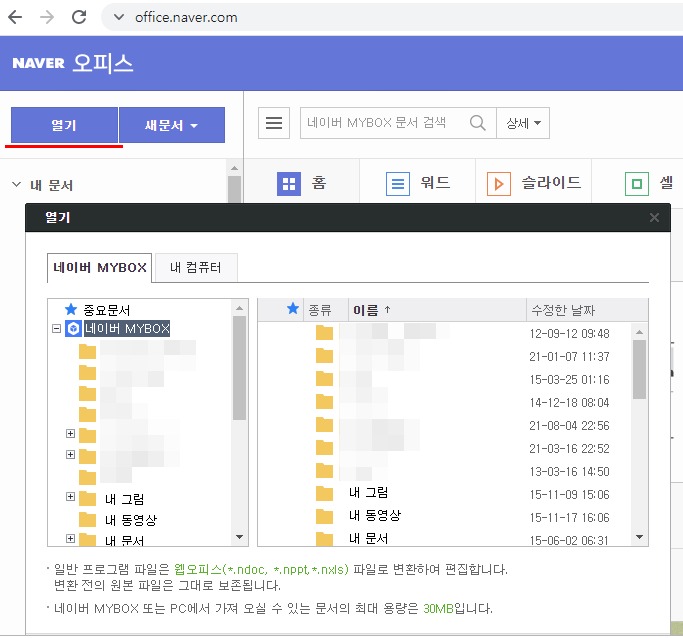Click folder icon in the 12-09-12 09:48 row
The width and height of the screenshot is (683, 638).
pos(324,333)
